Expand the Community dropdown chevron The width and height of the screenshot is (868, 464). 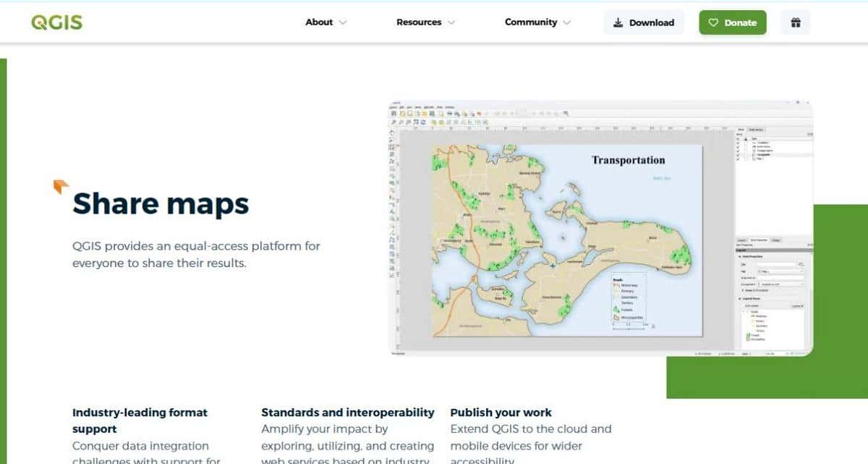566,22
